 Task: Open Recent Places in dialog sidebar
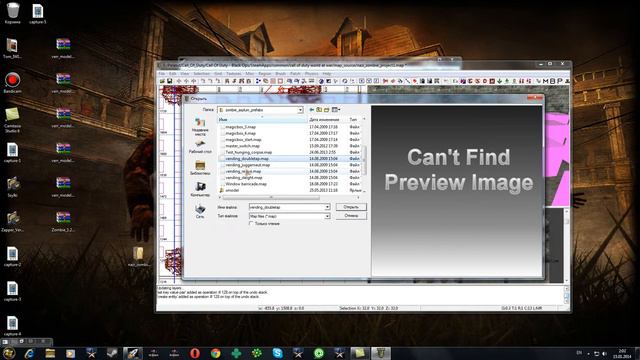pyautogui.click(x=200, y=126)
